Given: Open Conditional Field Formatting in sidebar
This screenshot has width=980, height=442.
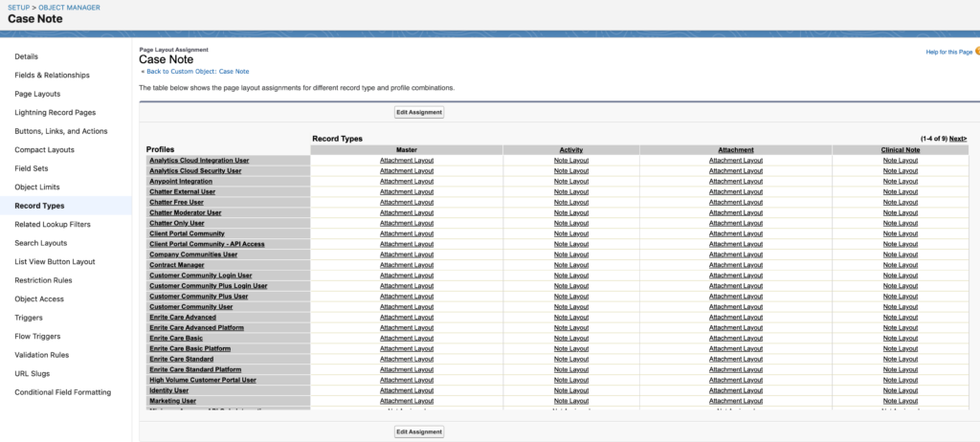Looking at the screenshot, I should coord(62,392).
